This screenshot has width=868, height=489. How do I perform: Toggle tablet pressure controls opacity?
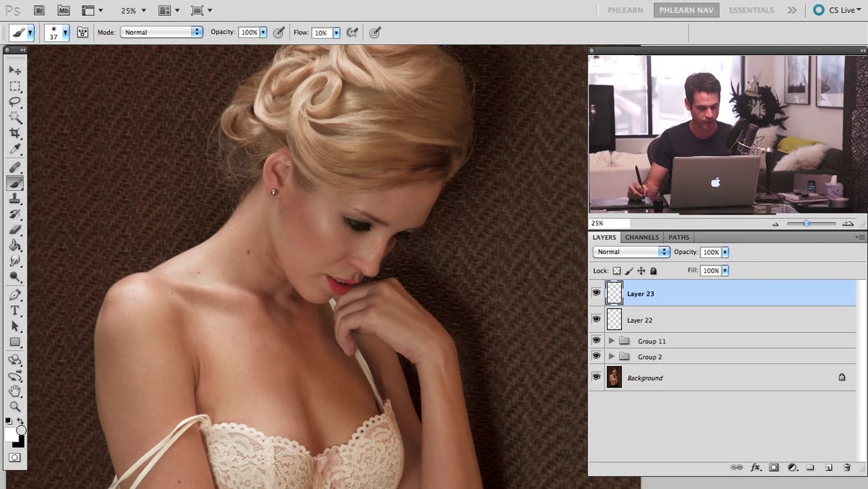(278, 33)
